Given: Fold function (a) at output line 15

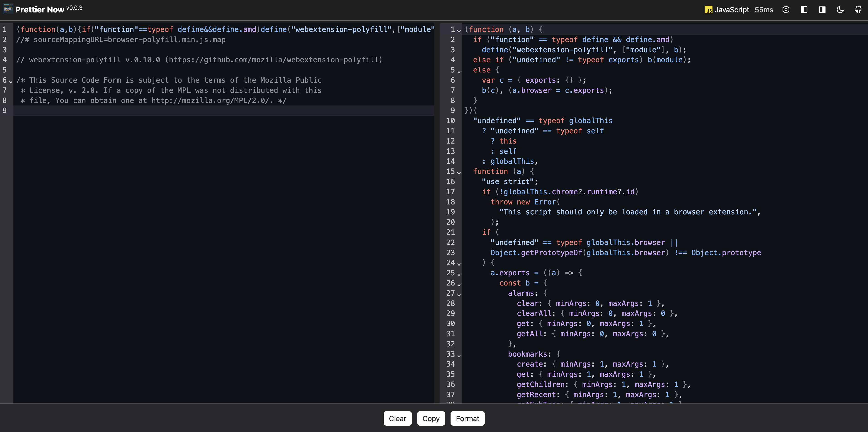Looking at the screenshot, I should [459, 173].
